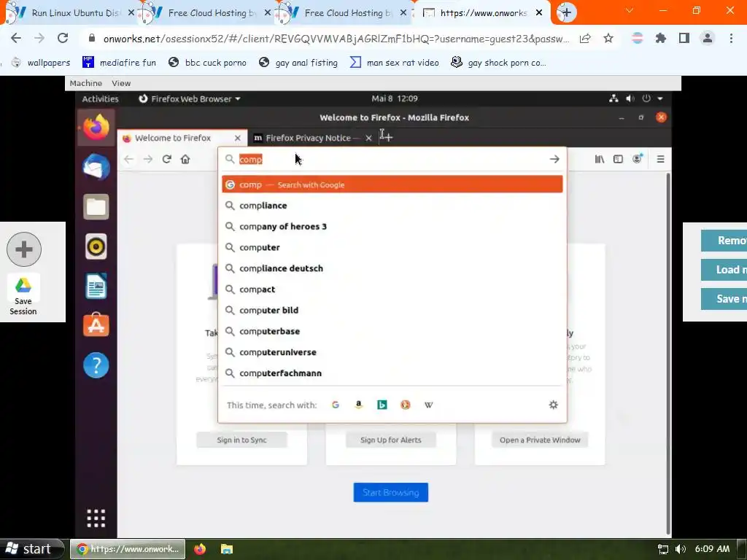Image resolution: width=747 pixels, height=560 pixels.
Task: Toggle Chrome side panel icon
Action: click(684, 39)
